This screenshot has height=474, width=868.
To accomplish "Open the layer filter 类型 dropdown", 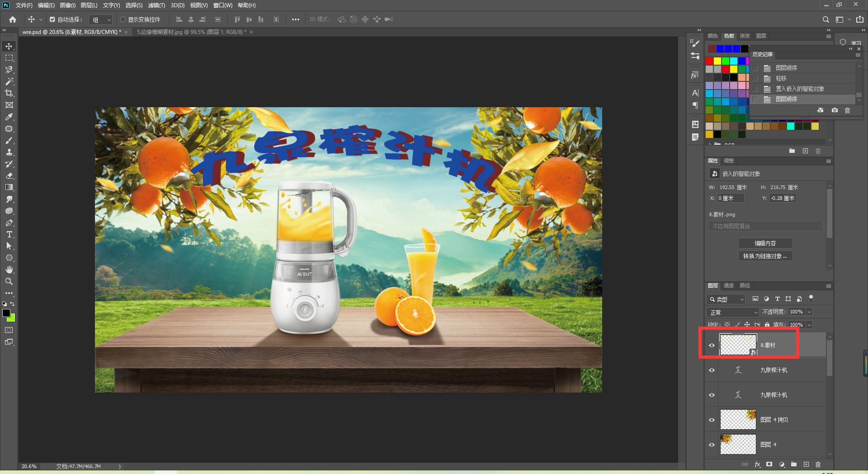I will [726, 299].
